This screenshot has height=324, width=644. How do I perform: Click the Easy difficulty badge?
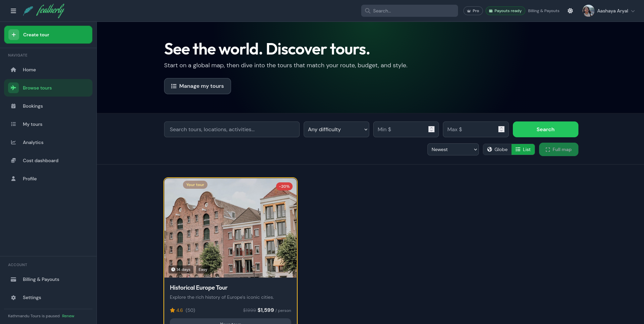pyautogui.click(x=203, y=269)
